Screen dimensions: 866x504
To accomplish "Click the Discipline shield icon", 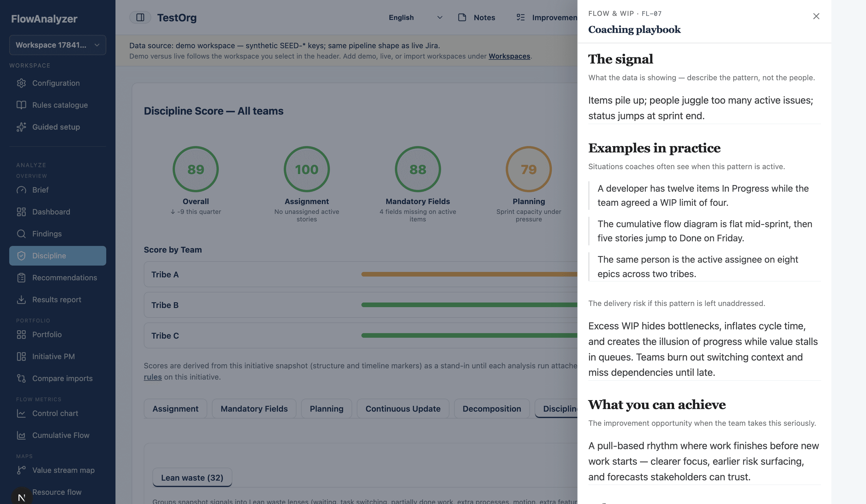I will pos(21,255).
